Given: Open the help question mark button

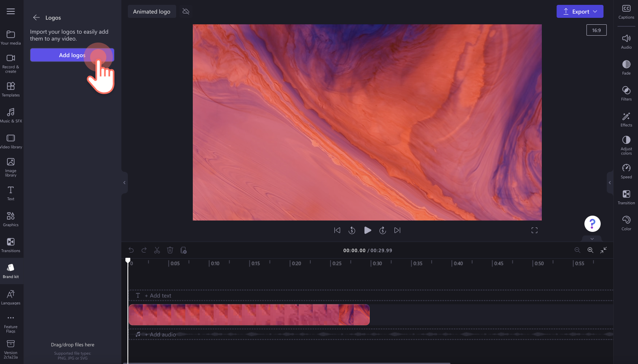Looking at the screenshot, I should tap(592, 223).
